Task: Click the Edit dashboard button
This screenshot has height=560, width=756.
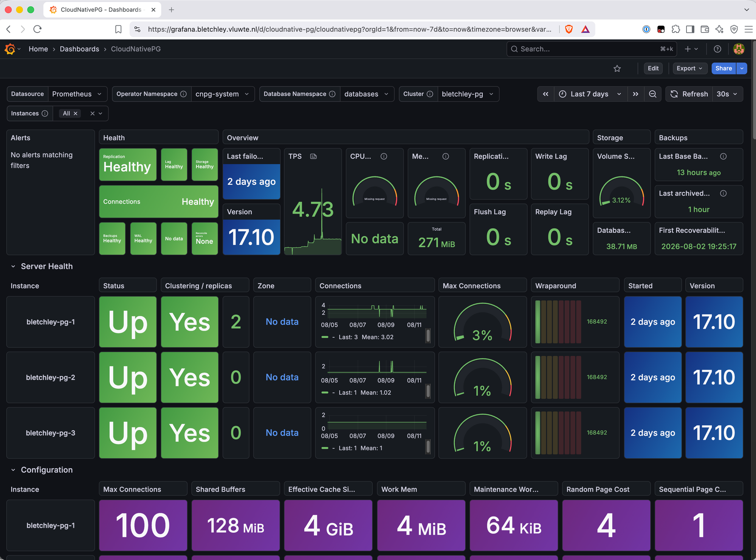Action: [653, 68]
